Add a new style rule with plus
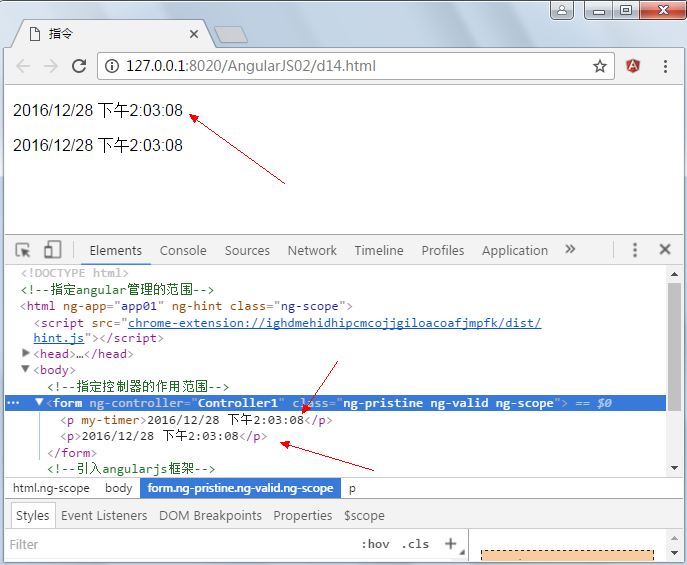The height and width of the screenshot is (565, 687). [x=450, y=544]
